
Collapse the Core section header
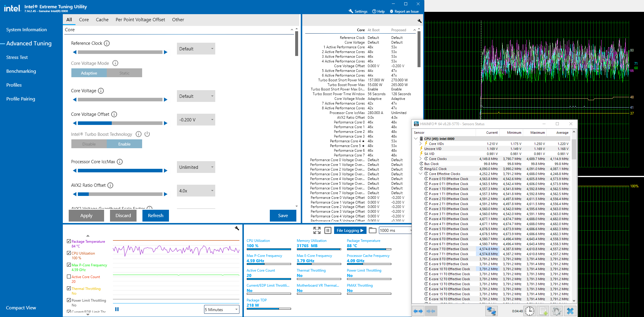(x=292, y=30)
